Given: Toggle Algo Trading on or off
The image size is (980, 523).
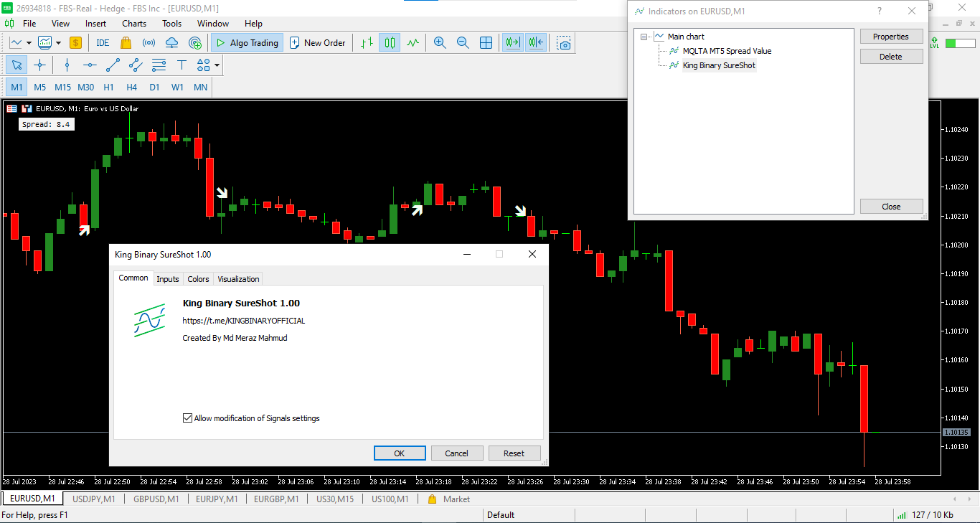Looking at the screenshot, I should pos(247,42).
